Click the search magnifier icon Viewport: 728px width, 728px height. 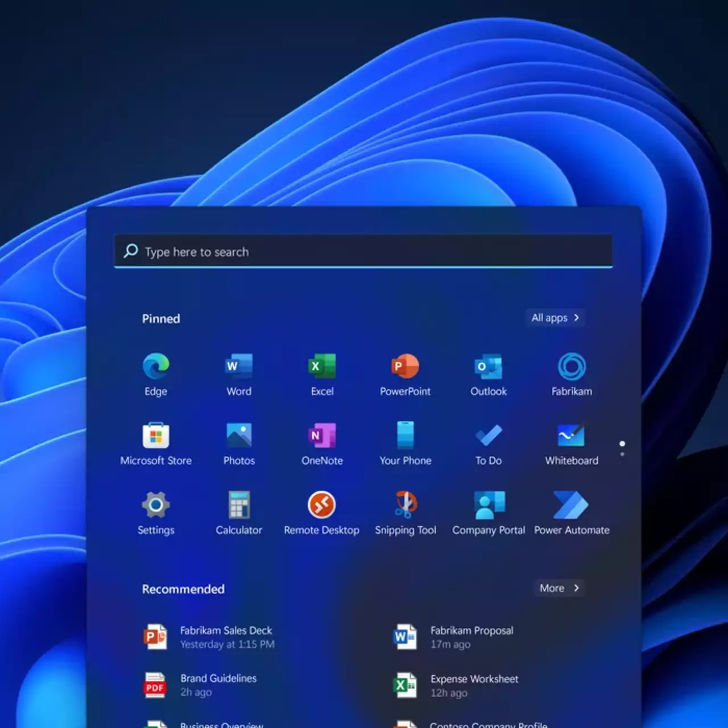click(x=131, y=251)
